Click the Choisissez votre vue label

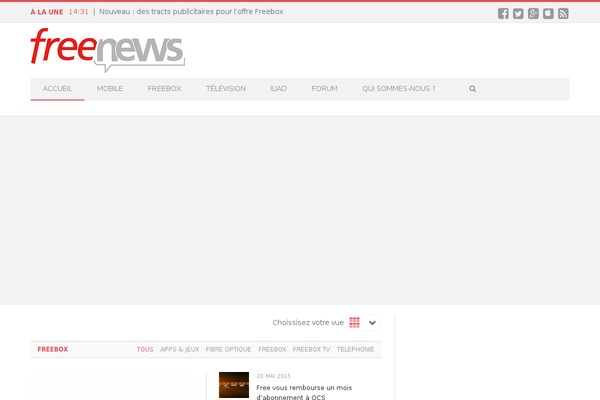coord(308,323)
